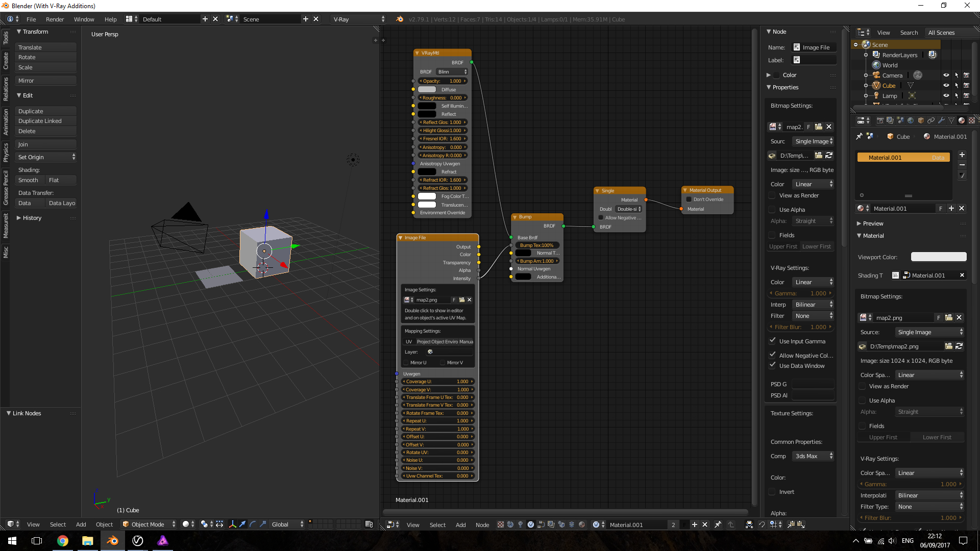Click the Object menu in menu bar
This screenshot has width=980, height=551.
104,524
